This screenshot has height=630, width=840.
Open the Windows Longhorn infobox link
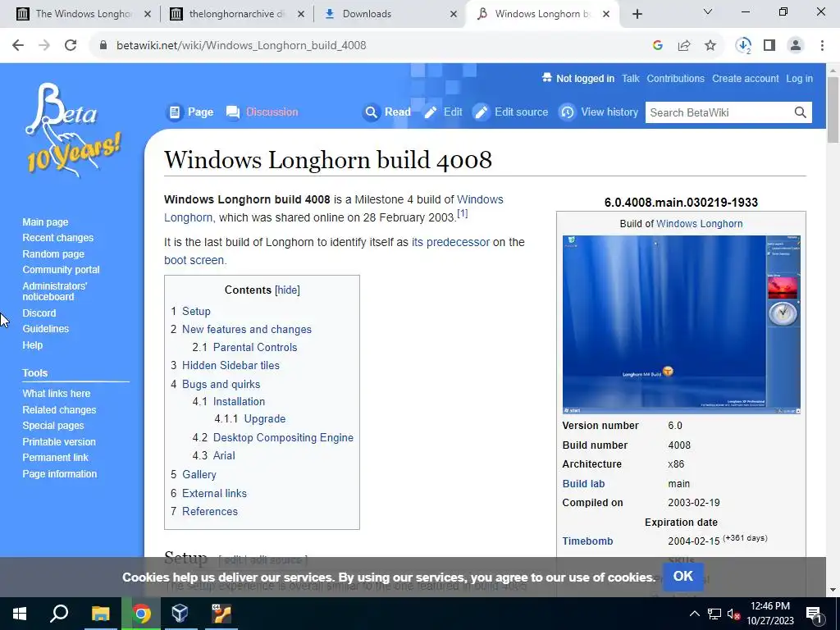pyautogui.click(x=699, y=224)
